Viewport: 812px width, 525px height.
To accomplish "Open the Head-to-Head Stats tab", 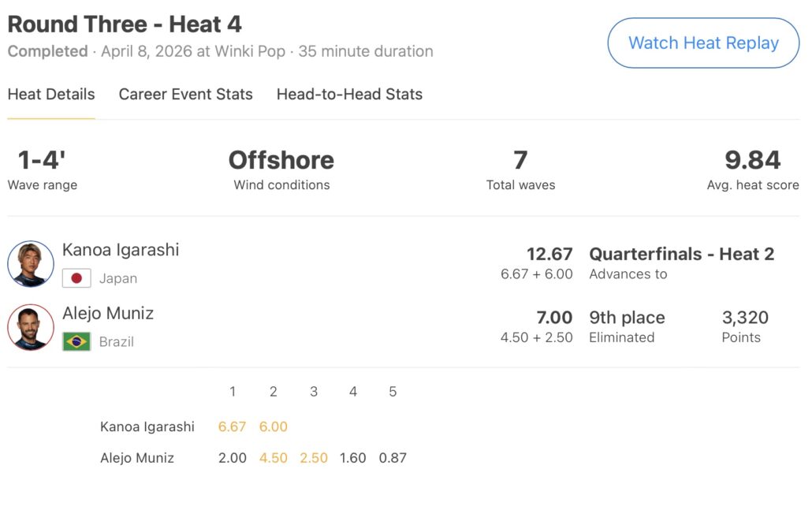I will pyautogui.click(x=349, y=95).
